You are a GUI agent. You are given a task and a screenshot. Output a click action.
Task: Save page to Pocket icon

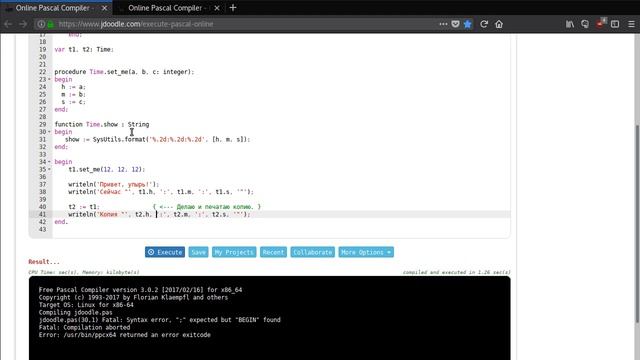(456, 24)
